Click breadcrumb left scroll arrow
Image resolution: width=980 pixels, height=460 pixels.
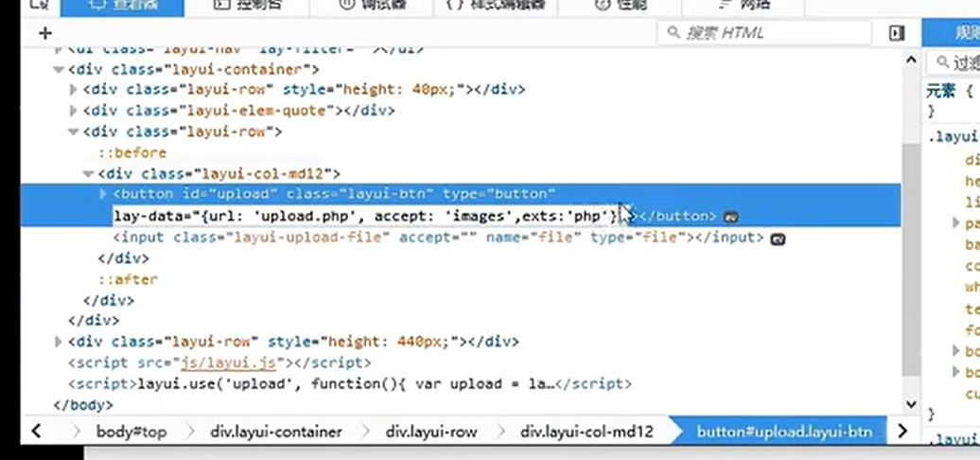click(36, 431)
